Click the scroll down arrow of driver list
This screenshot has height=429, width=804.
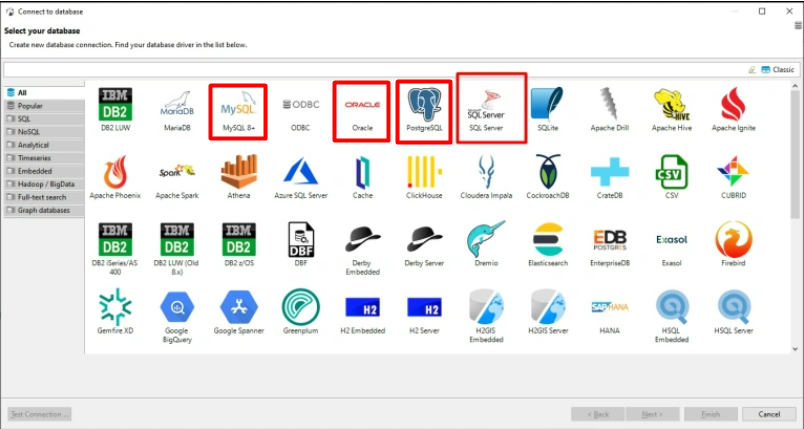pyautogui.click(x=795, y=349)
